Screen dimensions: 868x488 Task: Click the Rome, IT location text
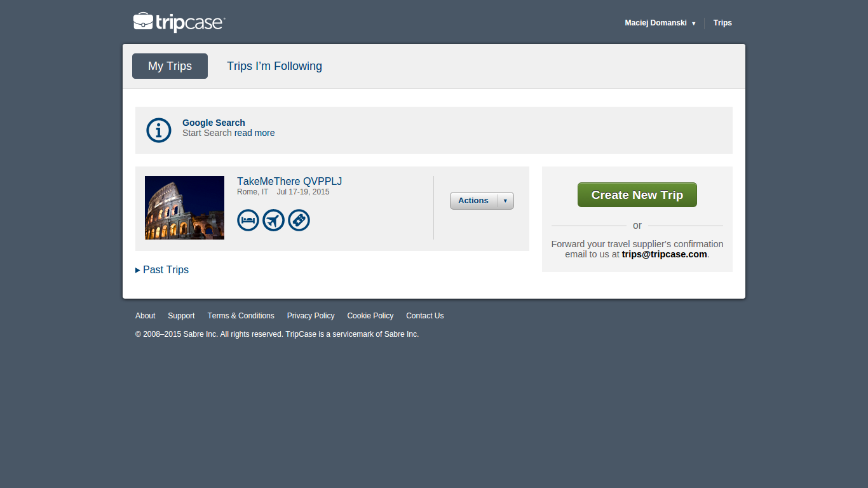pyautogui.click(x=253, y=192)
